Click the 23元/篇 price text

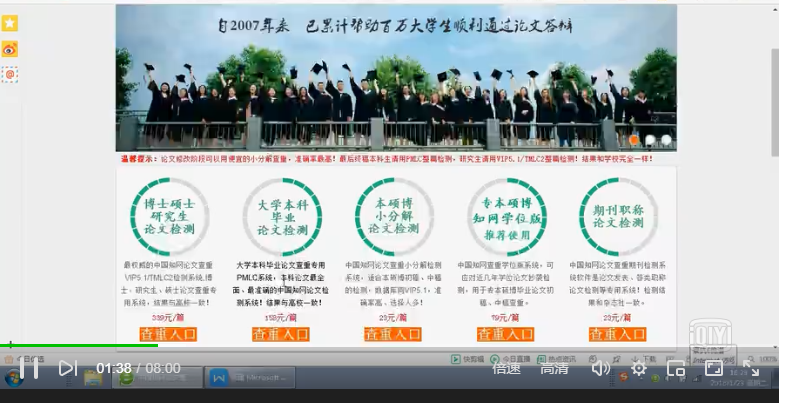(618, 317)
